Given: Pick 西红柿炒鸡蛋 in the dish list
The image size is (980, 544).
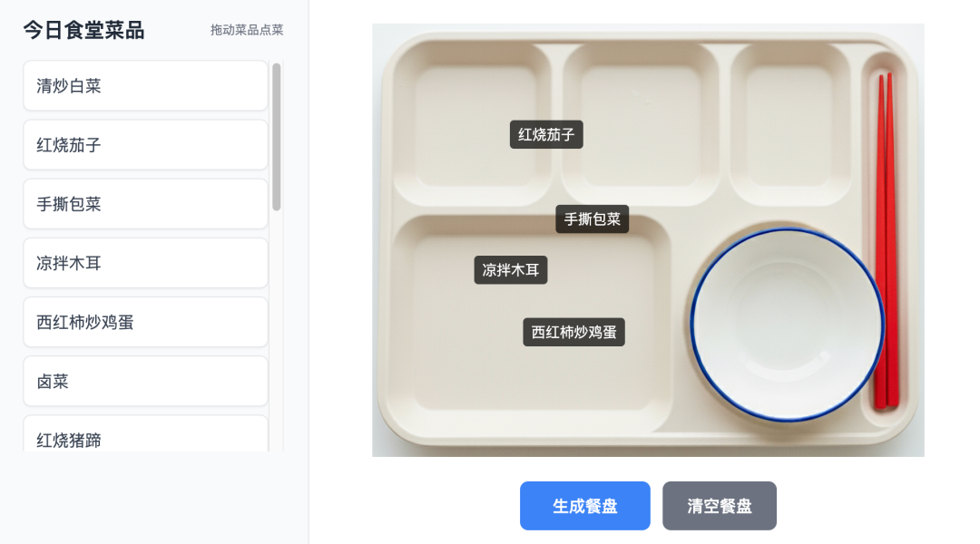Looking at the screenshot, I should point(145,322).
